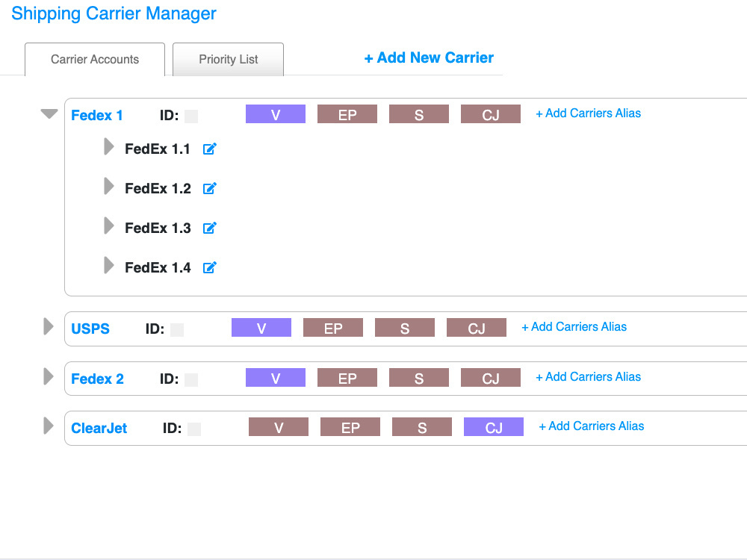This screenshot has width=747, height=560.
Task: Select the S badge for USPS
Action: [405, 327]
